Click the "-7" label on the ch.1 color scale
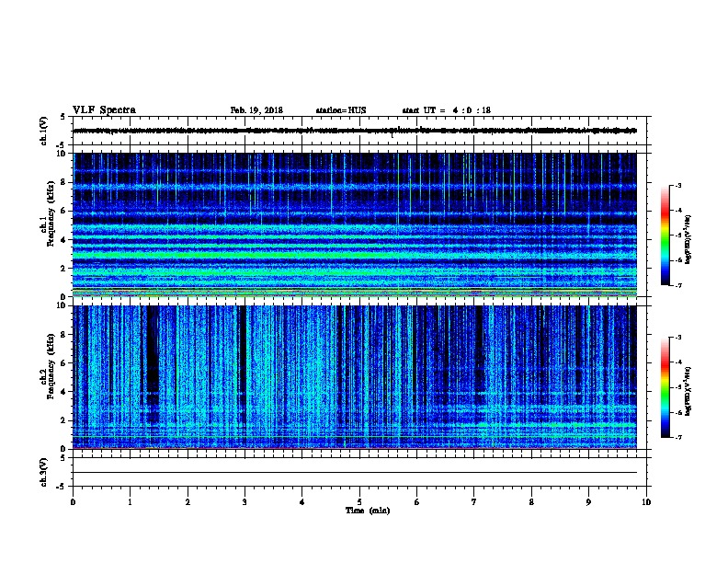This screenshot has width=728, height=563. (677, 285)
